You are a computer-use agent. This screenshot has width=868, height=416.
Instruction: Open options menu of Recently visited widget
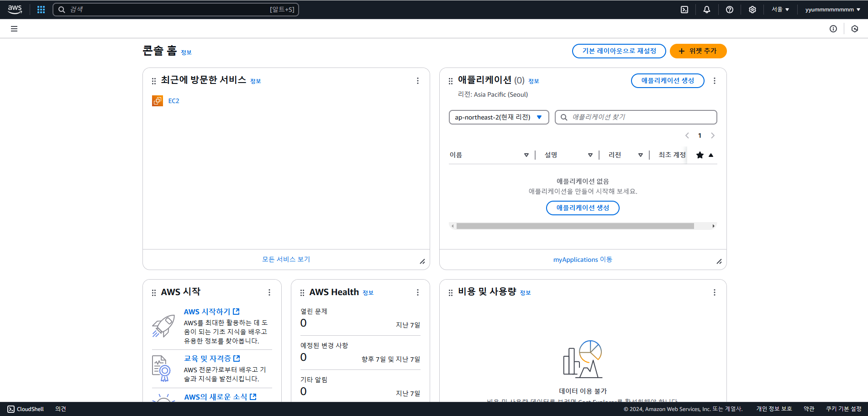pos(418,81)
